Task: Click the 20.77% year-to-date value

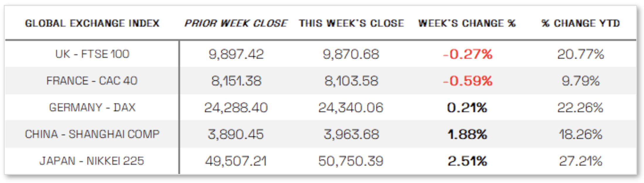Action: pyautogui.click(x=580, y=54)
